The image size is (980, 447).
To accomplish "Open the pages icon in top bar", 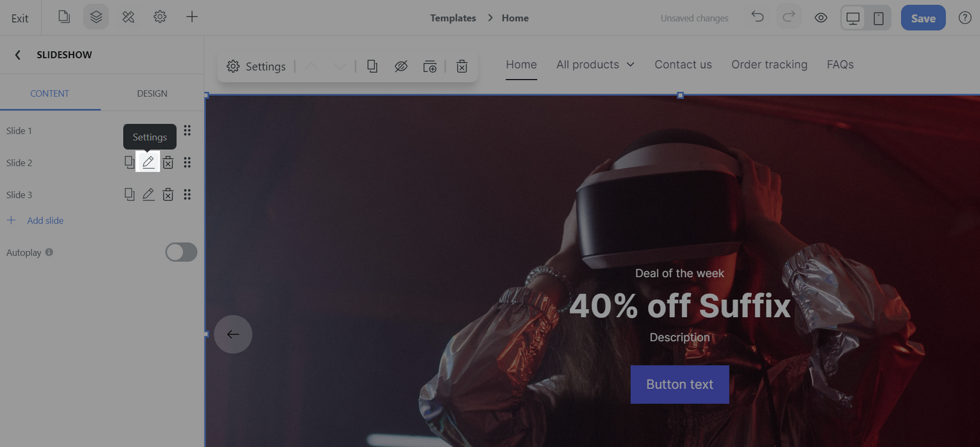I will tap(64, 17).
